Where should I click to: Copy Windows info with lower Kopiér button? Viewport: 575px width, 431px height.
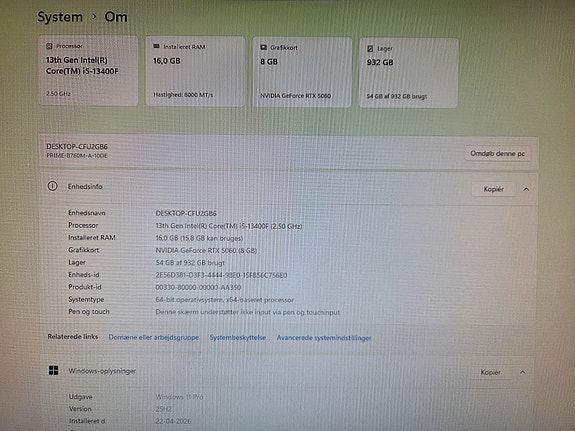click(x=491, y=372)
